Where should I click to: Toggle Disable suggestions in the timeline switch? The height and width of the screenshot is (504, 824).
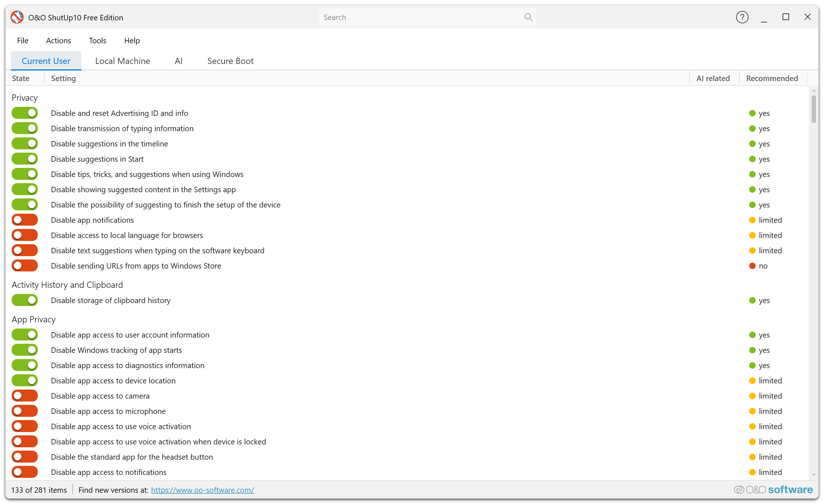(x=25, y=144)
